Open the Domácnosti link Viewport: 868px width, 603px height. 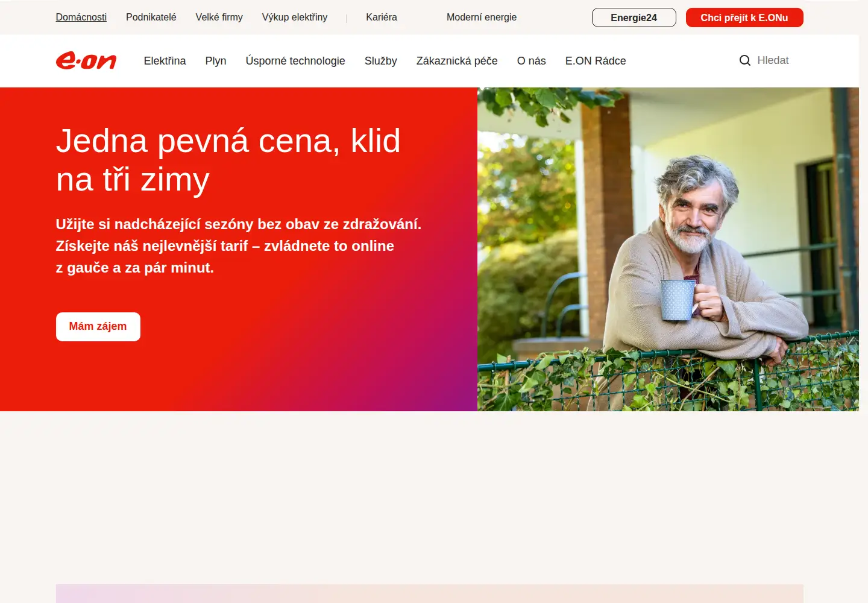[x=81, y=17]
